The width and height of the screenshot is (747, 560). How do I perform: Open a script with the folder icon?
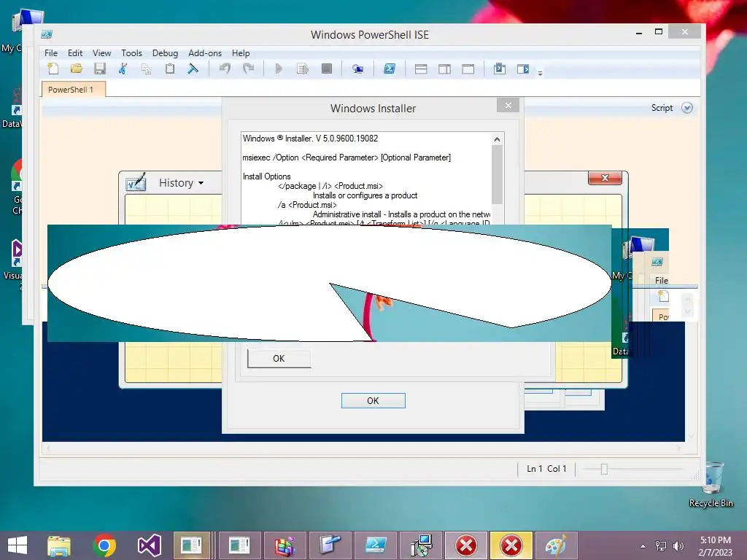76,69
